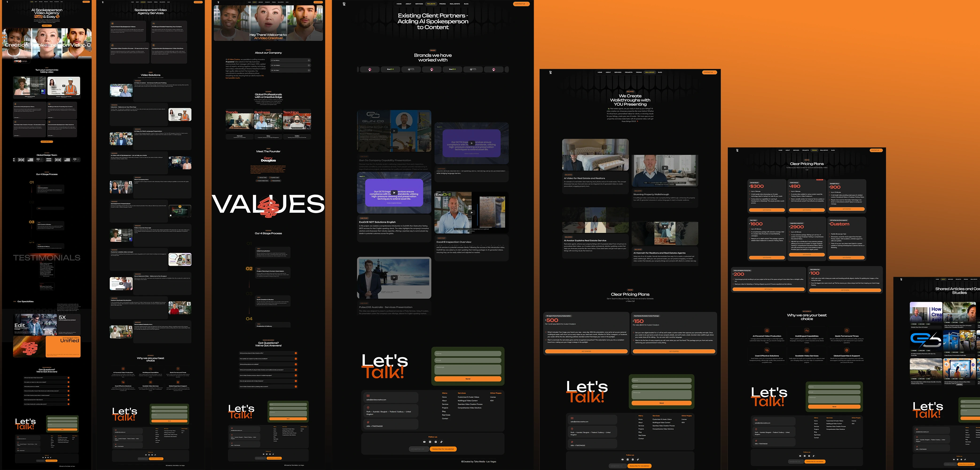Open PRICING in Projects page navbar
The image size is (980, 470).
pos(443,4)
